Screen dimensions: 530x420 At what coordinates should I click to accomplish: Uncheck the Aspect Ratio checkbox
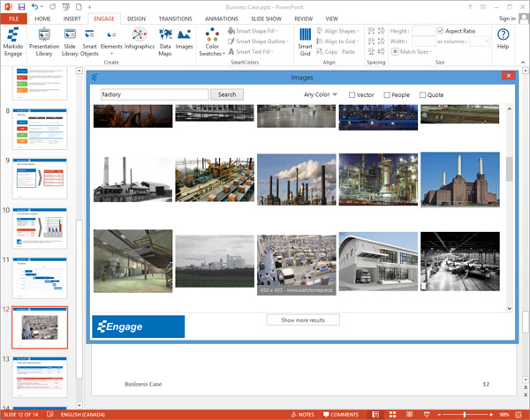coord(441,31)
